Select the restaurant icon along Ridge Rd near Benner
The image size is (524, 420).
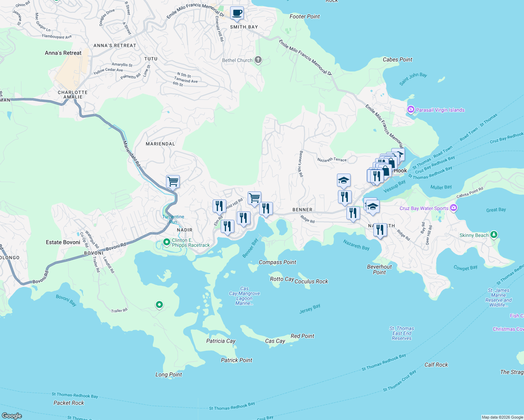353,212
